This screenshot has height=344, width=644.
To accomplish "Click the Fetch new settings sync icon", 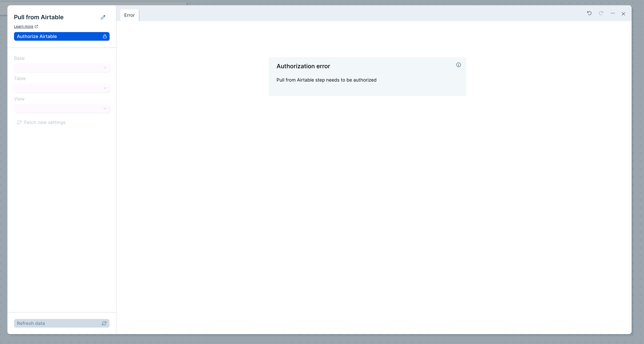I will pyautogui.click(x=19, y=122).
